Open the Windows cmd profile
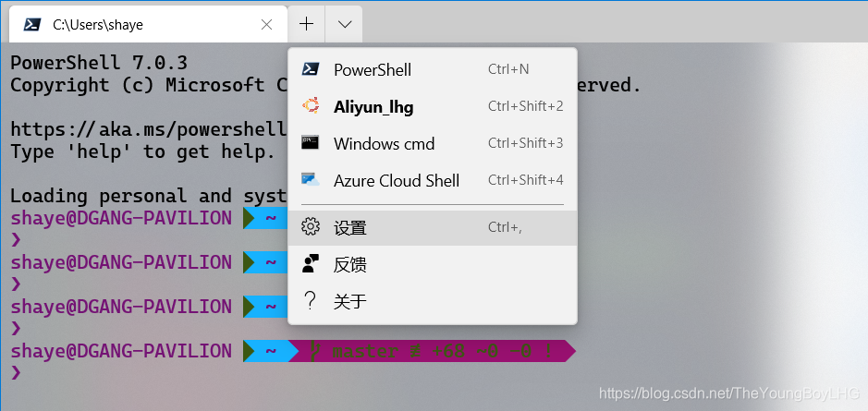Image resolution: width=868 pixels, height=411 pixels. click(433, 143)
